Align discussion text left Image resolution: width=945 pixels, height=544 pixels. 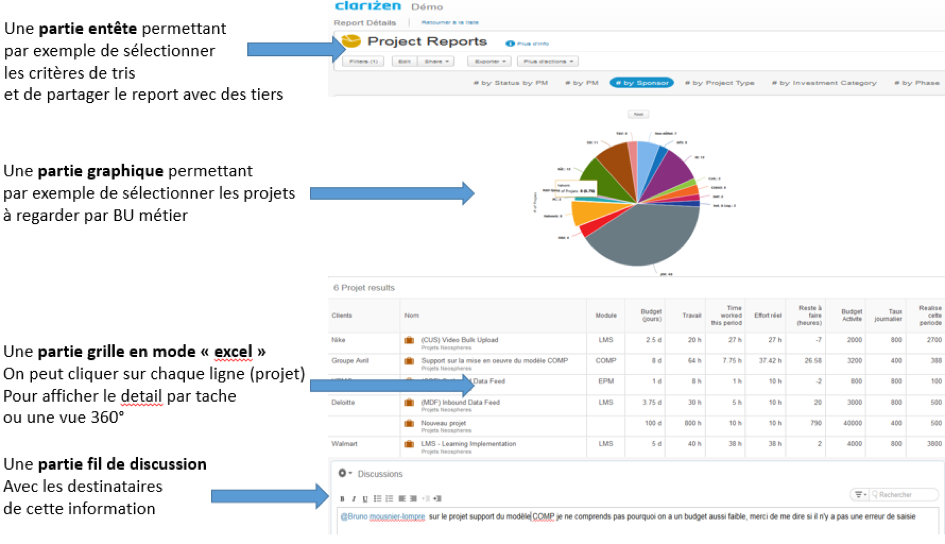tap(402, 499)
